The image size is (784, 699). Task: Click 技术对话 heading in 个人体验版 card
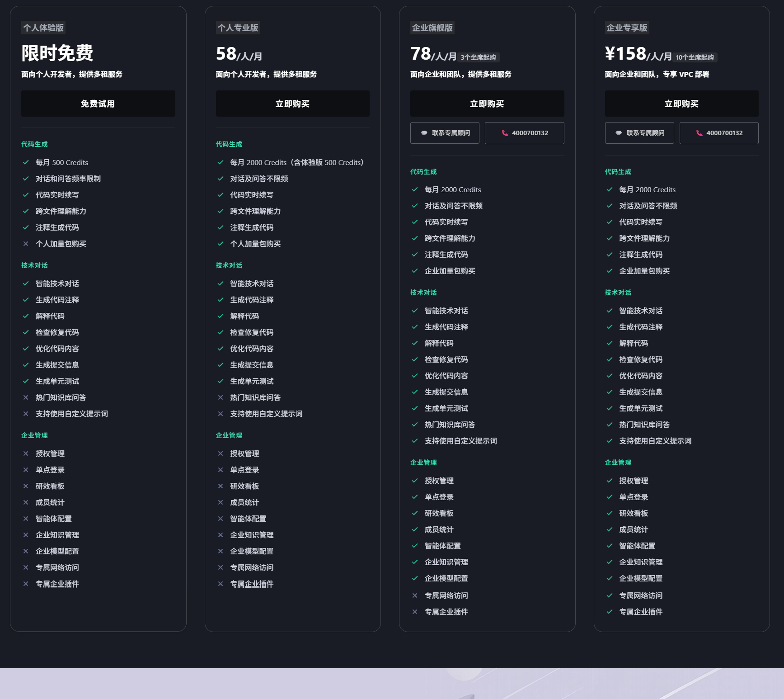(x=34, y=265)
